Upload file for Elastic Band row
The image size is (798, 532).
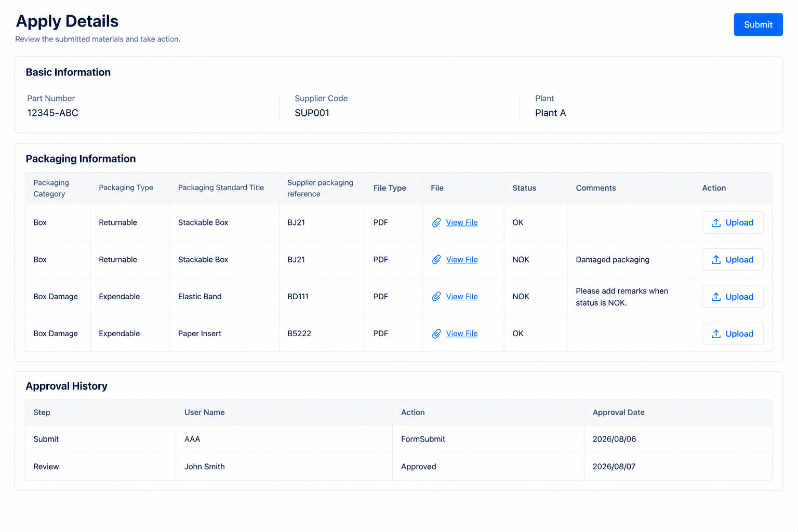click(x=733, y=297)
